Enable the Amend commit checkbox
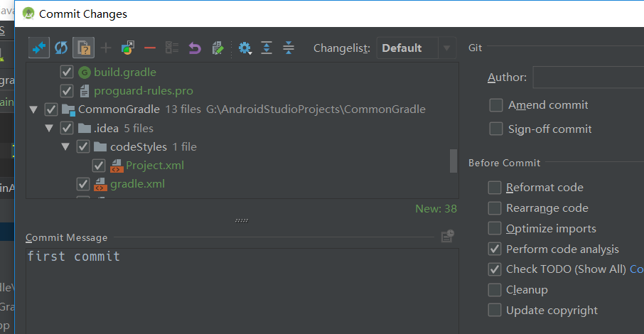 pos(496,105)
